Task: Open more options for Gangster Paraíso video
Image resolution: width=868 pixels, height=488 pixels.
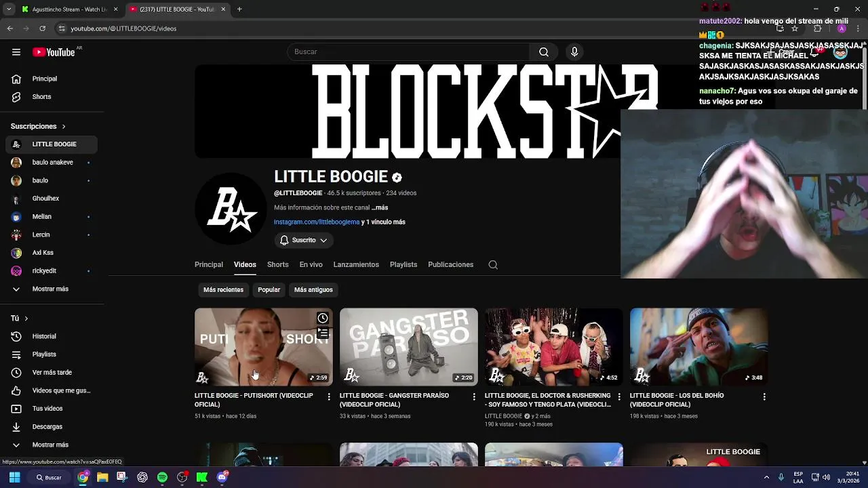Action: point(474,396)
